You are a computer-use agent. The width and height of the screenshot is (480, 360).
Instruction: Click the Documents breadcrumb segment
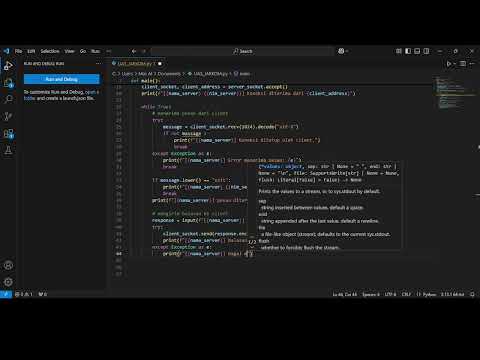tap(169, 74)
